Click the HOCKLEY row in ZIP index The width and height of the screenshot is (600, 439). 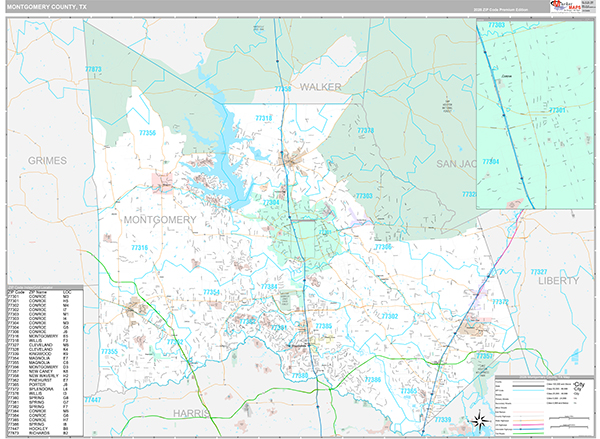[x=39, y=428]
